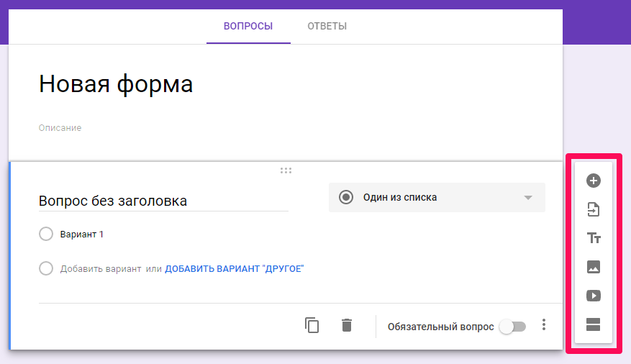Click ДОБАВИТЬ ВАРИАНТ "ДРУГОЕ" link
Viewport: 631px width, 364px height.
coord(235,269)
